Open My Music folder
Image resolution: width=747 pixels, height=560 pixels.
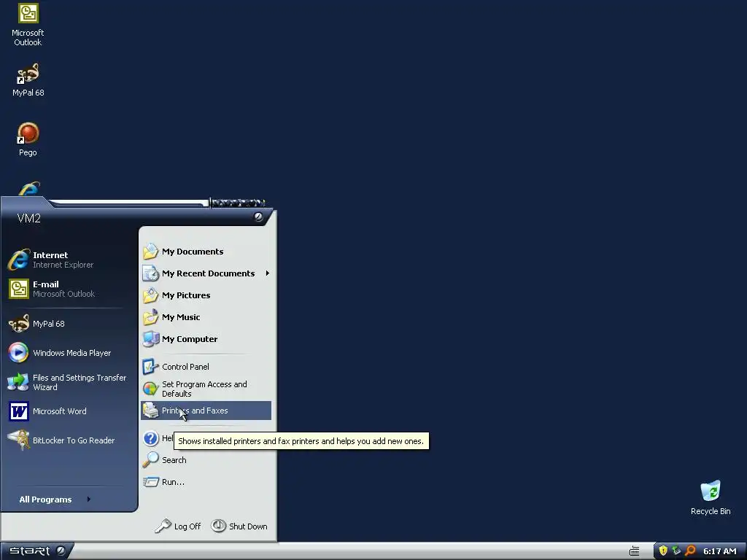click(206, 317)
